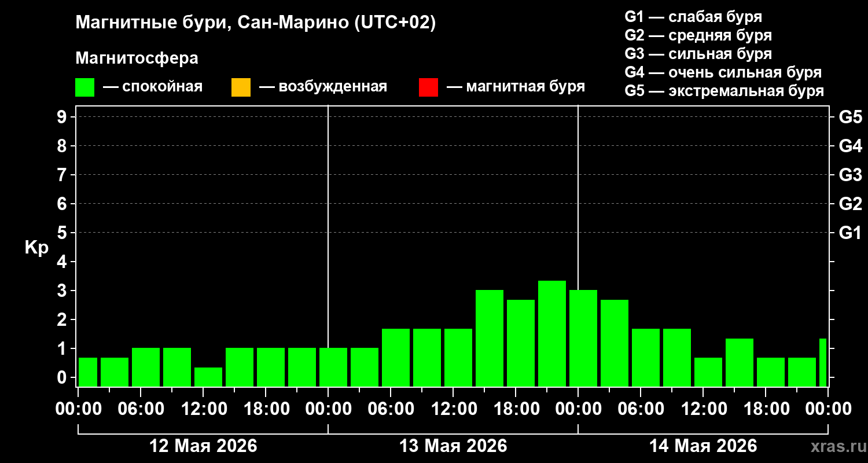The image size is (868, 463).
Task: Click the 'Kp' axis label
Action: (x=36, y=248)
